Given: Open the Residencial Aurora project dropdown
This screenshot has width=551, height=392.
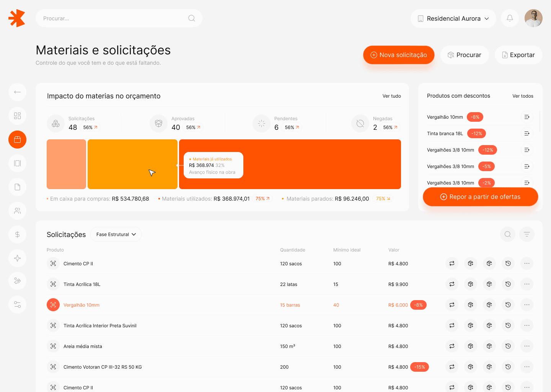Looking at the screenshot, I should [453, 18].
